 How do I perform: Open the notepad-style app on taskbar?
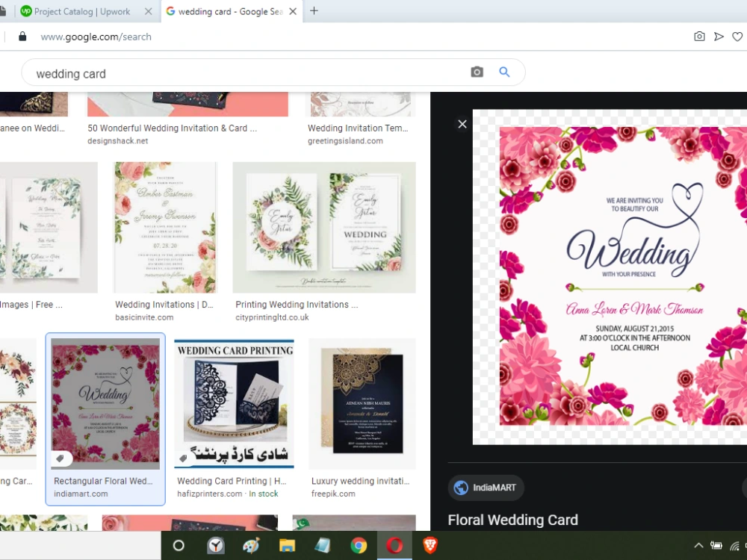click(x=323, y=545)
